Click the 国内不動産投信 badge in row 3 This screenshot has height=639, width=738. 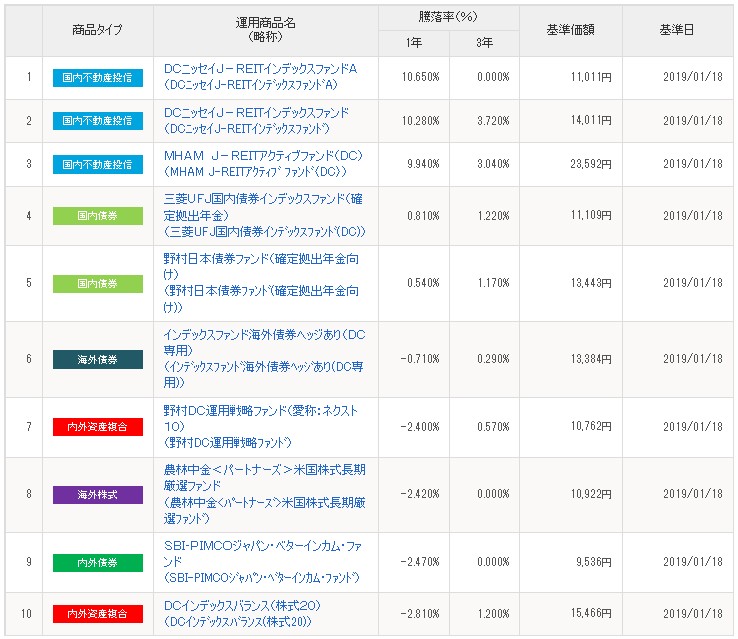click(x=97, y=165)
